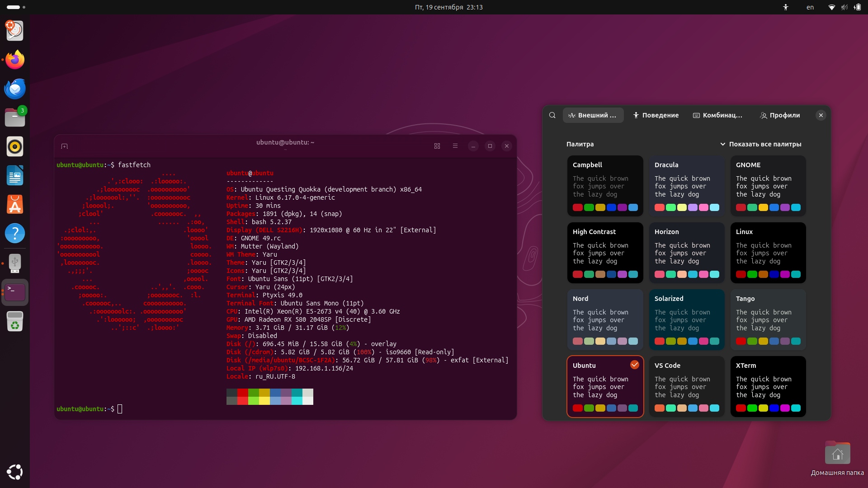Click the fastfetch color blocks strip

tap(270, 397)
